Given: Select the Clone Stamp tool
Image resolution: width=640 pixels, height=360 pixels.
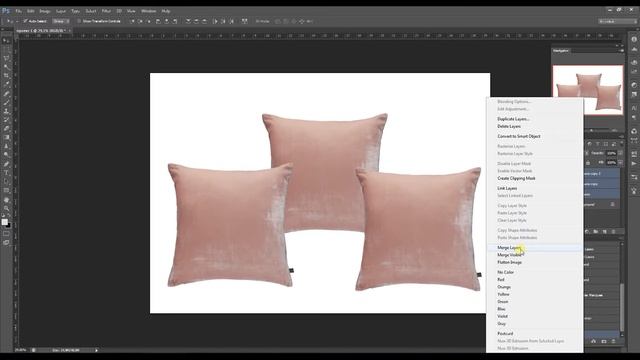Looking at the screenshot, I should click(x=6, y=111).
